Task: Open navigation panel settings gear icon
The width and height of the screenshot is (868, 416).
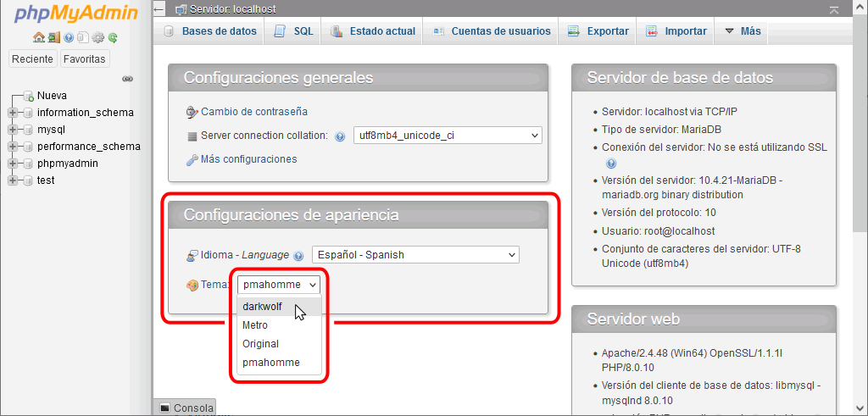Action: 98,37
